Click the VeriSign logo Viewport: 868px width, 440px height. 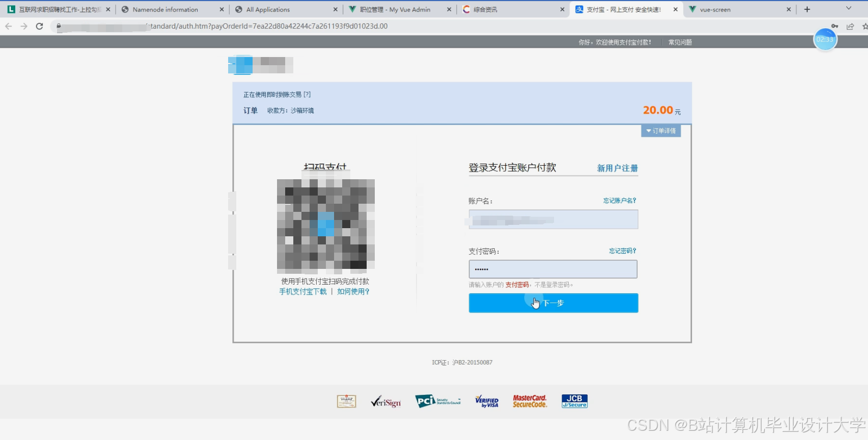pos(386,401)
